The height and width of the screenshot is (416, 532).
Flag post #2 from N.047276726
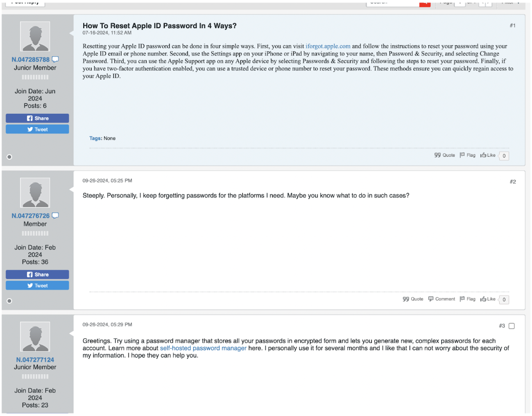(467, 299)
